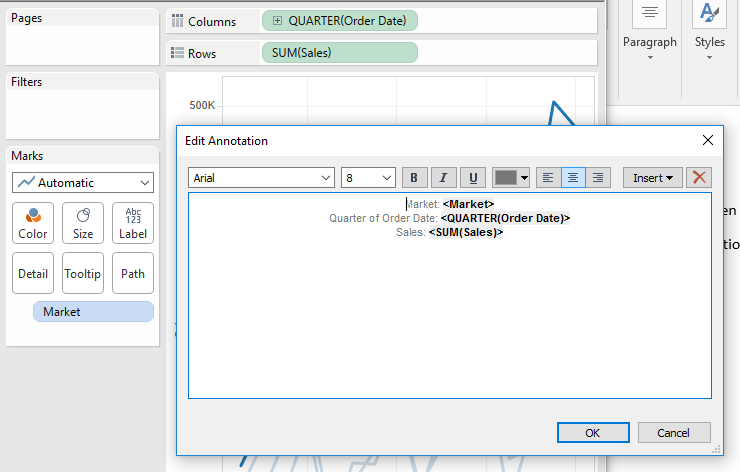Toggle italic formatting in Edit Annotation

click(444, 178)
